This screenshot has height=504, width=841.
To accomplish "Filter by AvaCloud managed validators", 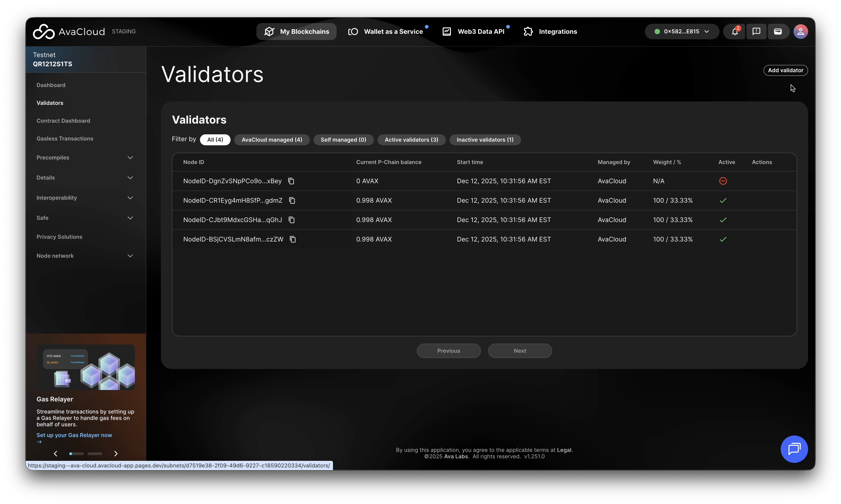I will point(272,140).
